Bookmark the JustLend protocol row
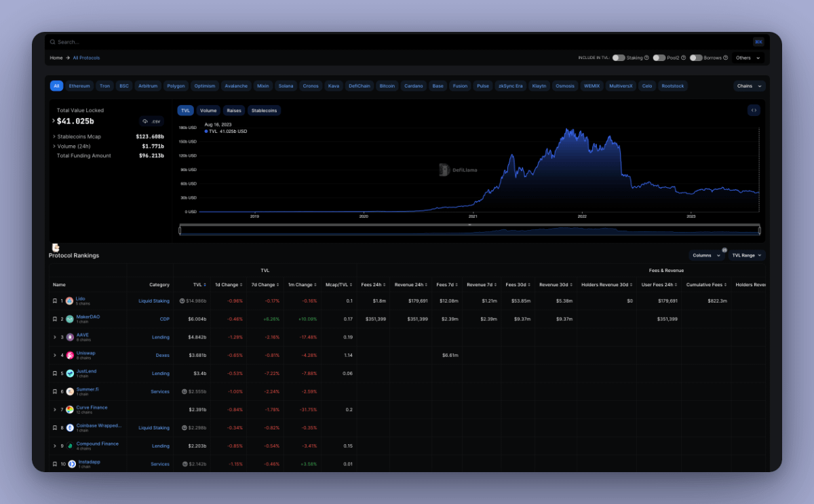This screenshot has width=814, height=504. pos(55,373)
